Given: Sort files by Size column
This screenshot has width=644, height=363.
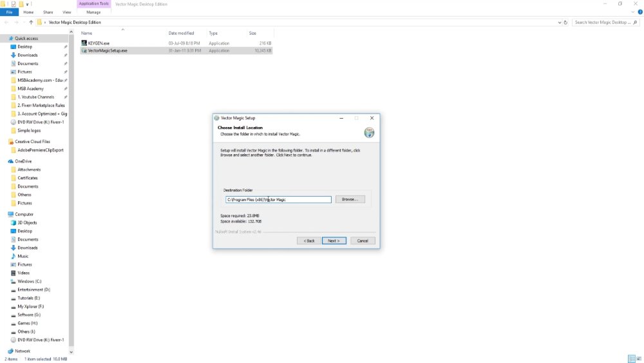Looking at the screenshot, I should [252, 33].
